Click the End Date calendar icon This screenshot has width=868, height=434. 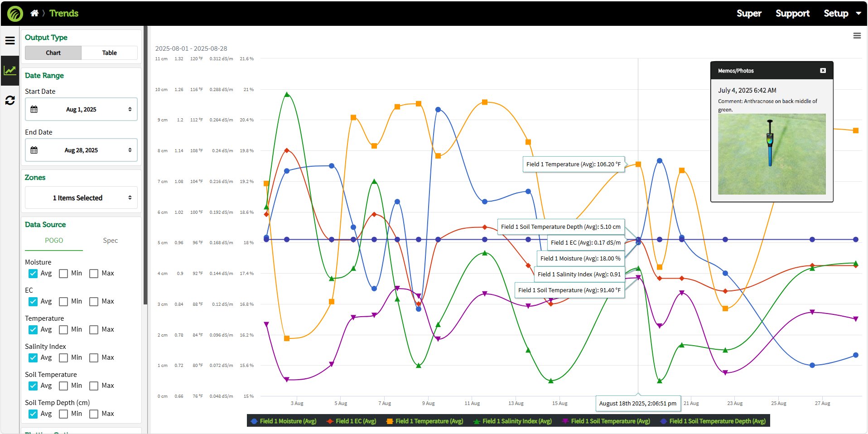click(x=34, y=150)
